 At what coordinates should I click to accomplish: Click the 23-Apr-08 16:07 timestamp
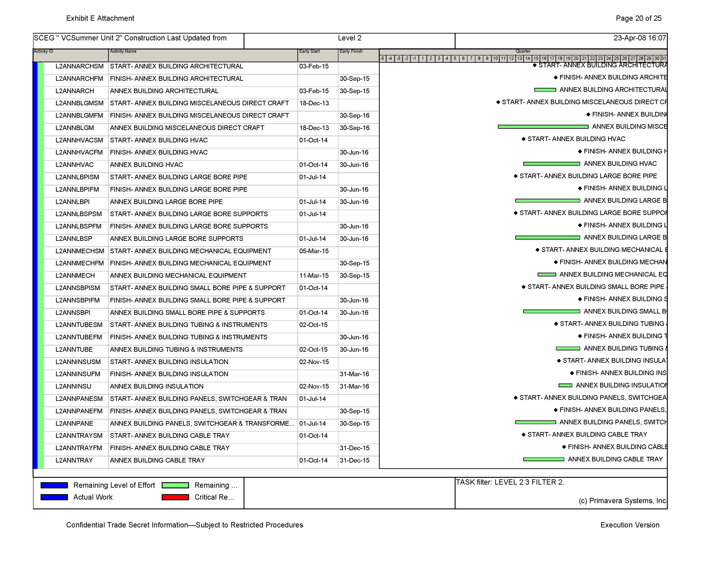(640, 38)
